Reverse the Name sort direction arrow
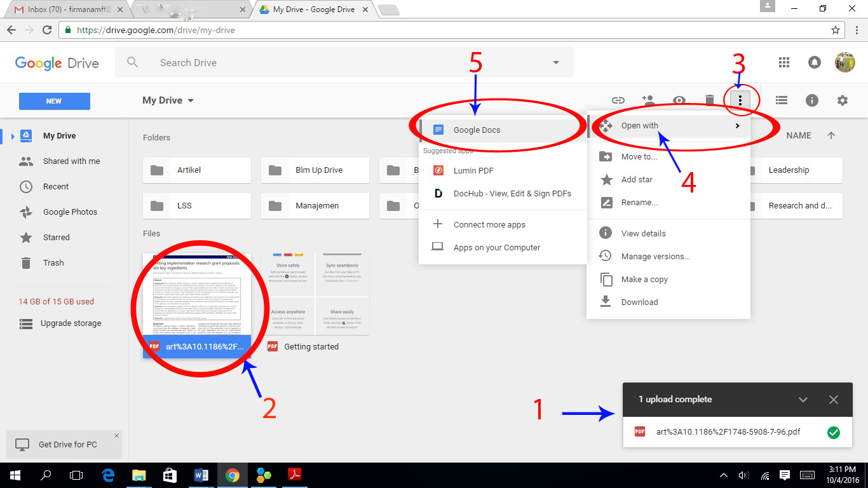868x488 pixels. 831,135
